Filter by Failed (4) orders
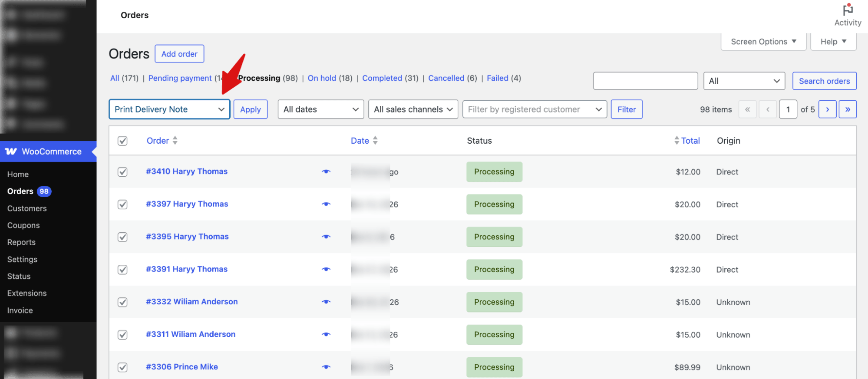 [504, 78]
